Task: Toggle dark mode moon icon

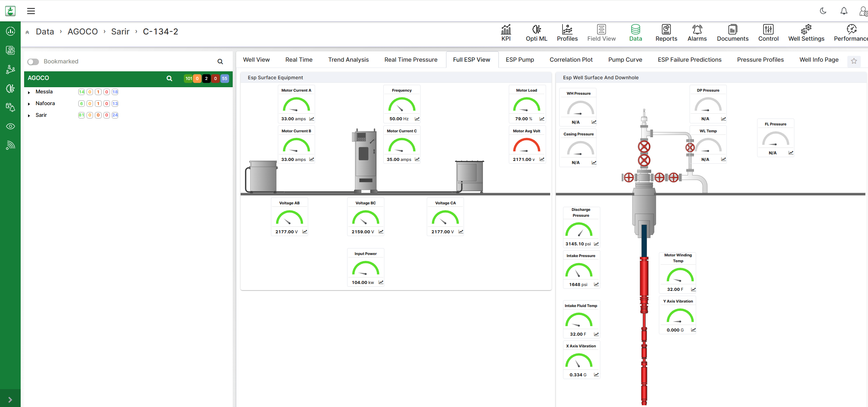Action: coord(823,11)
